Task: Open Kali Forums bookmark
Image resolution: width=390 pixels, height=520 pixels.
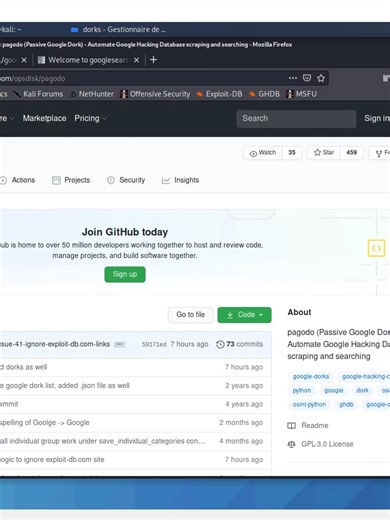Action: [x=38, y=94]
